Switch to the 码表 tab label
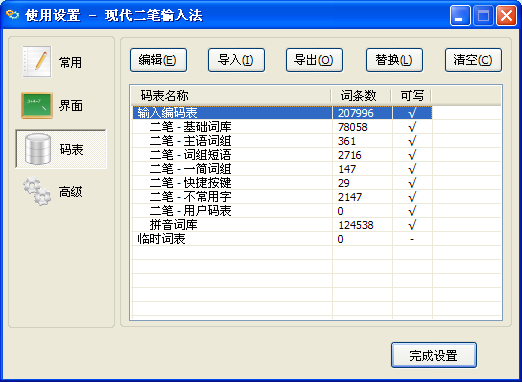 pyautogui.click(x=71, y=149)
